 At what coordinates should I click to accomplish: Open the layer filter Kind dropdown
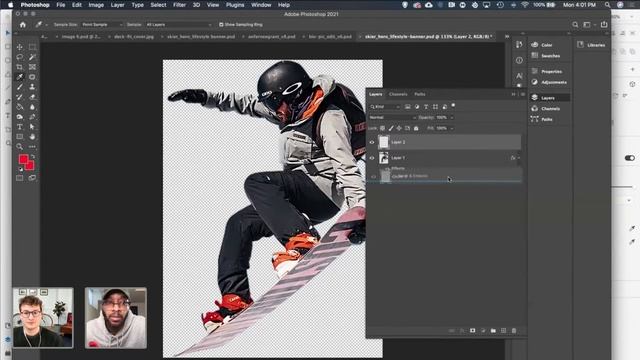385,107
